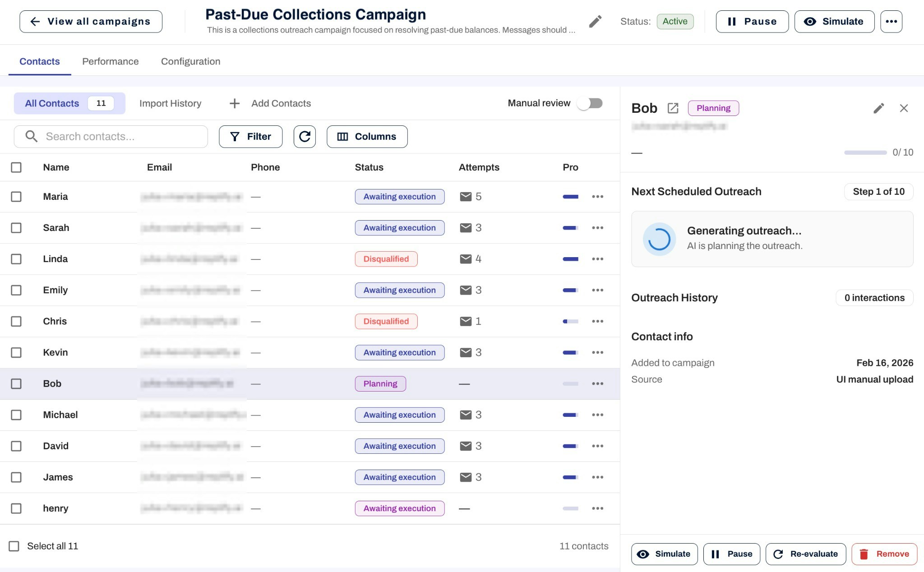Pause the campaign
The height and width of the screenshot is (572, 924).
click(752, 21)
